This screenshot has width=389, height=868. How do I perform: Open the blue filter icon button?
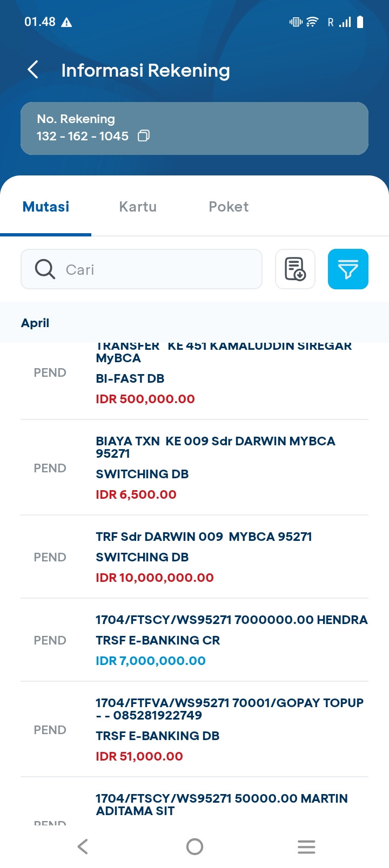(x=348, y=269)
